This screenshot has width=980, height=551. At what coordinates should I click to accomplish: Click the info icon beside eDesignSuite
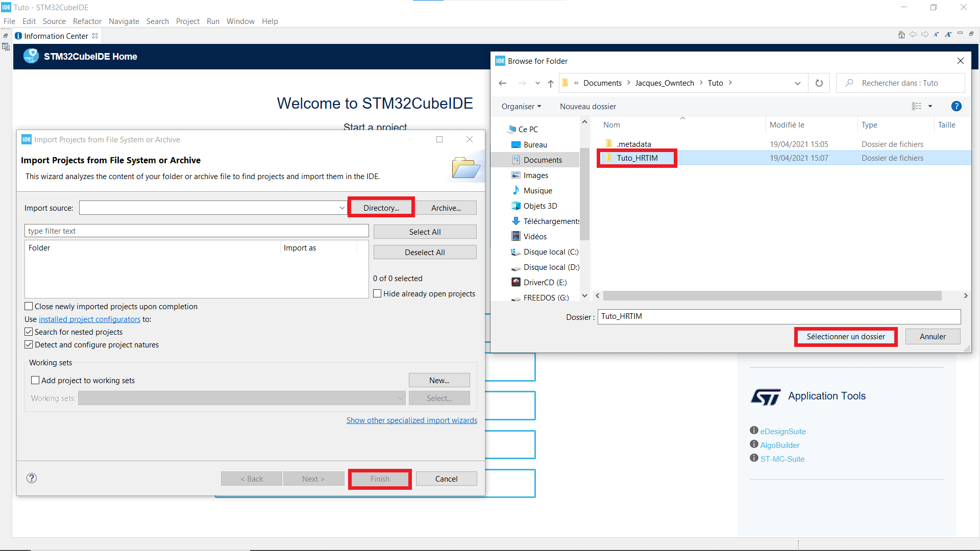(x=754, y=430)
